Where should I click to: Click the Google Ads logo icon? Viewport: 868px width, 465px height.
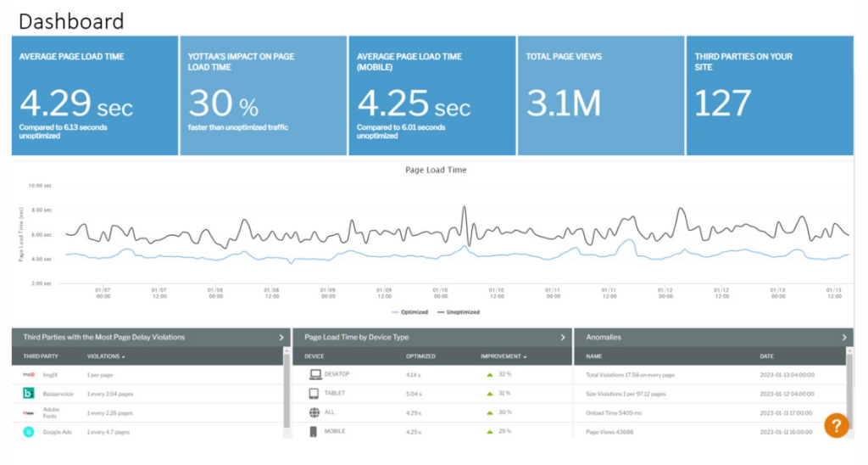click(x=28, y=431)
